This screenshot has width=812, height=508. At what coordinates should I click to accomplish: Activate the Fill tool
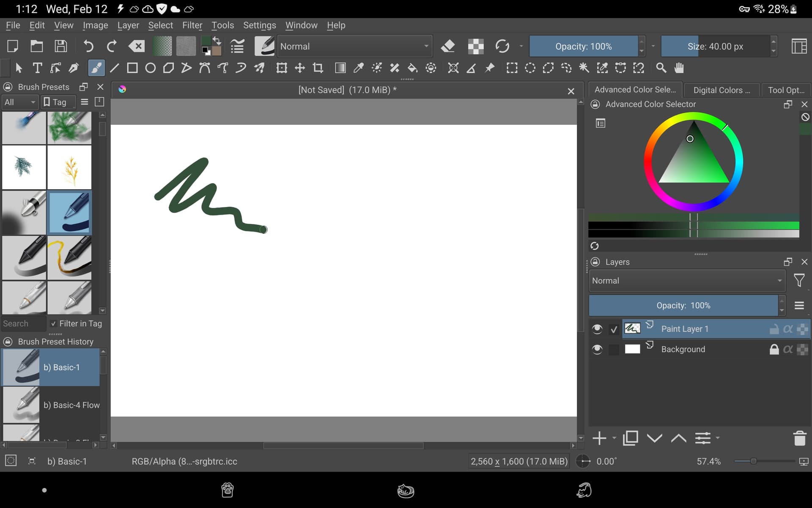413,68
